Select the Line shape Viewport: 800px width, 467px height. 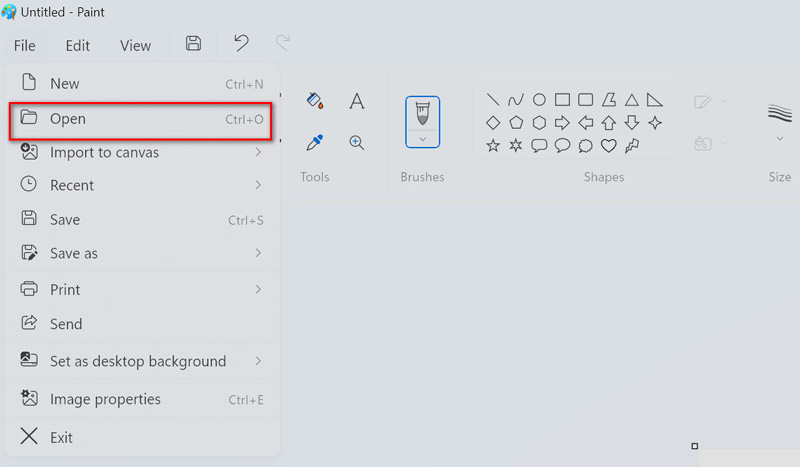click(x=493, y=100)
